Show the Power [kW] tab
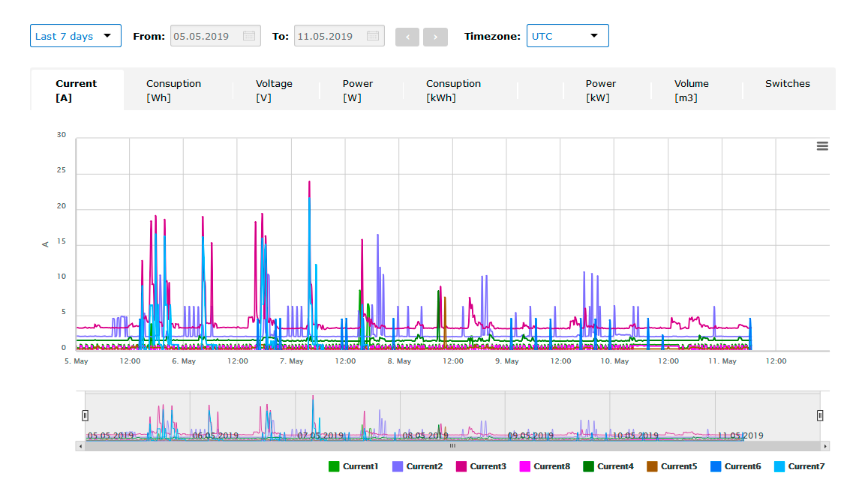Image resolution: width=868 pixels, height=485 pixels. tap(601, 90)
